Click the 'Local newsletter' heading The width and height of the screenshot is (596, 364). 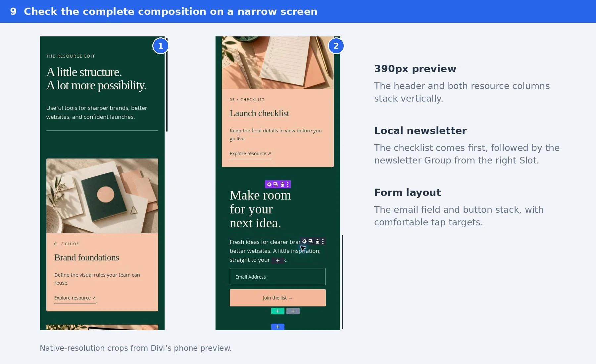[421, 131]
